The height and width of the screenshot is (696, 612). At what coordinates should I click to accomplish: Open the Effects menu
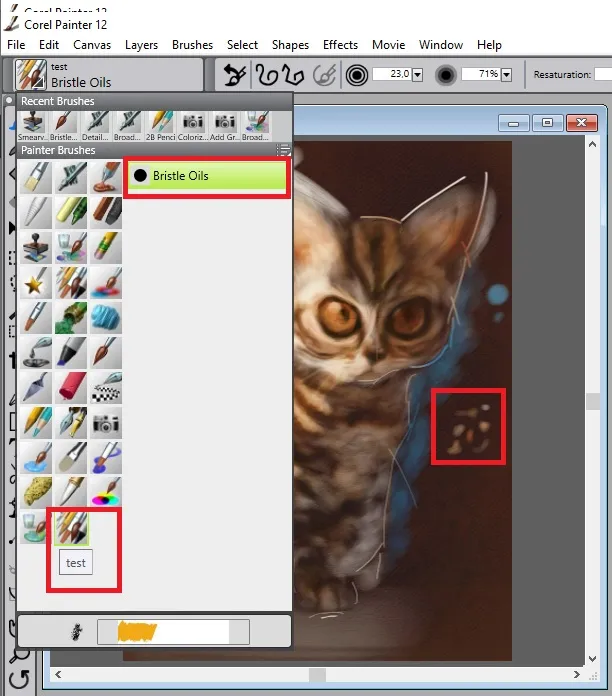click(x=340, y=45)
